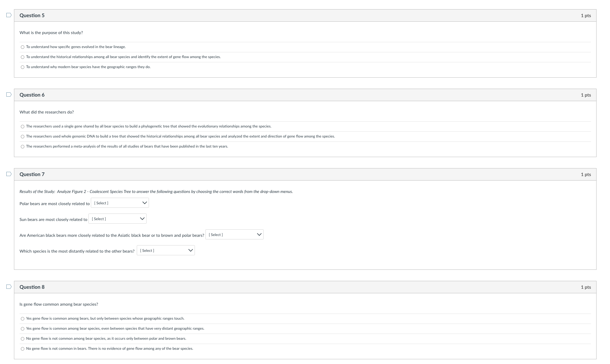
Task: Select 'To understand historical relationships' radio button
Action: [22, 57]
